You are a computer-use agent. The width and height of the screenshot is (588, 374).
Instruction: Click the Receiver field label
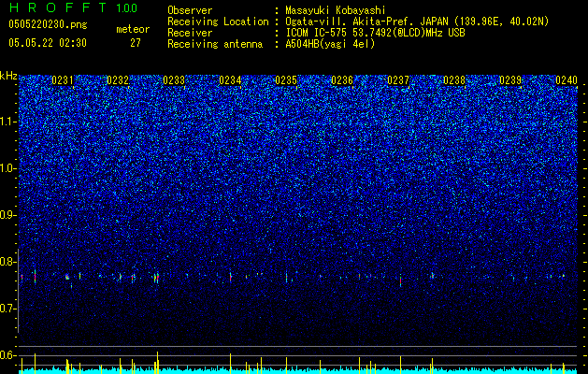pos(190,33)
